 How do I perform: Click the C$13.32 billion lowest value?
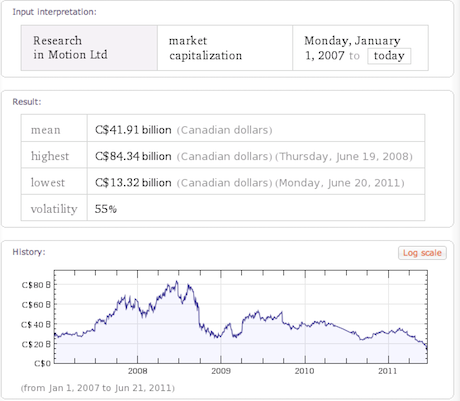133,183
